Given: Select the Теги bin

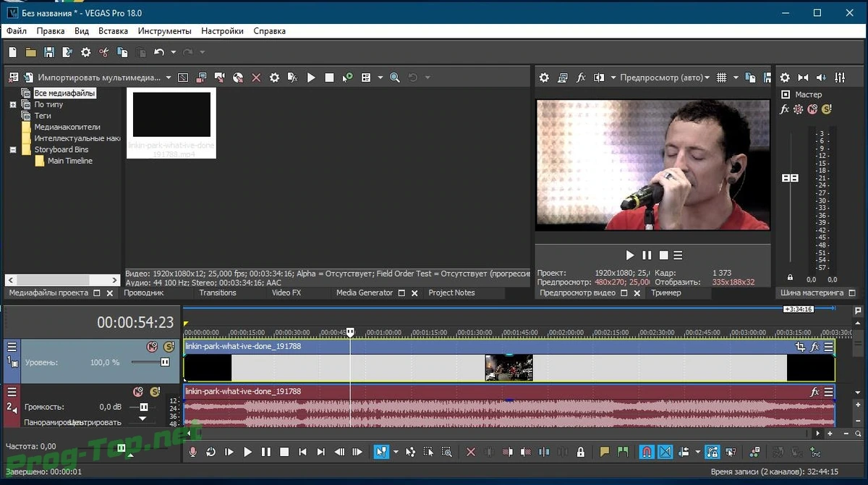Looking at the screenshot, I should pyautogui.click(x=43, y=116).
